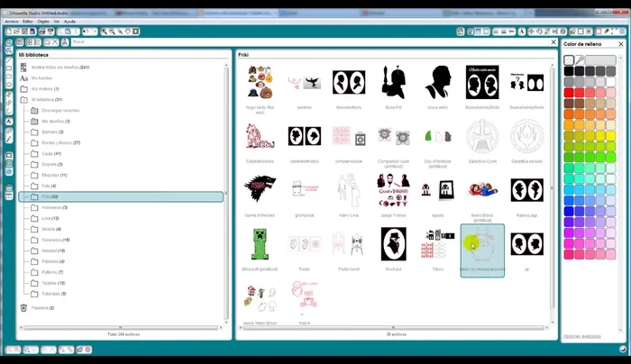Click the Game of thrones wolf design

tap(260, 187)
